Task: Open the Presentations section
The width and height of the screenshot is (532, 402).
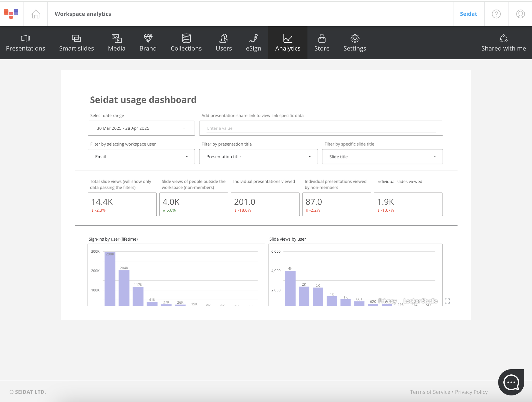Action: tap(25, 43)
